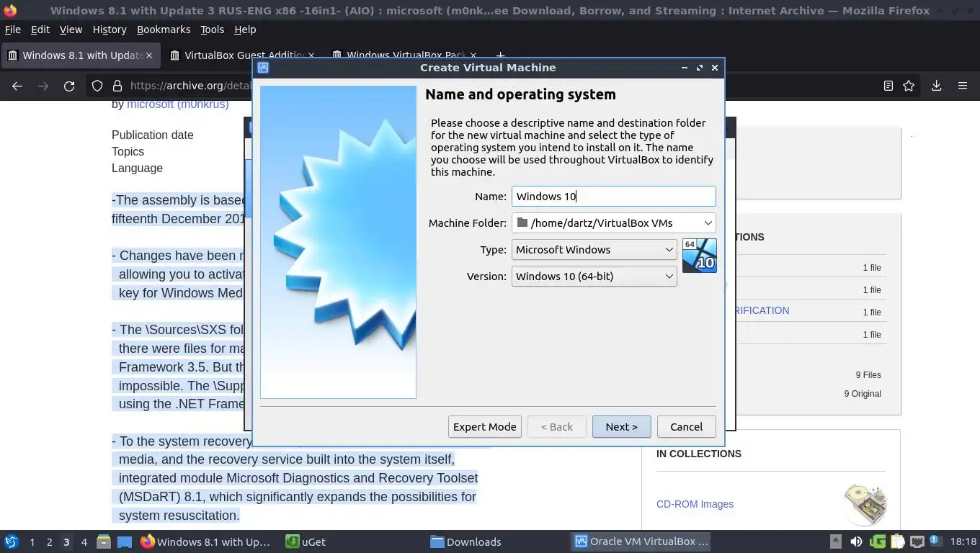Switch to the VirtualBox Guest Additions tab
Screen dimensions: 980x553
[x=242, y=55]
